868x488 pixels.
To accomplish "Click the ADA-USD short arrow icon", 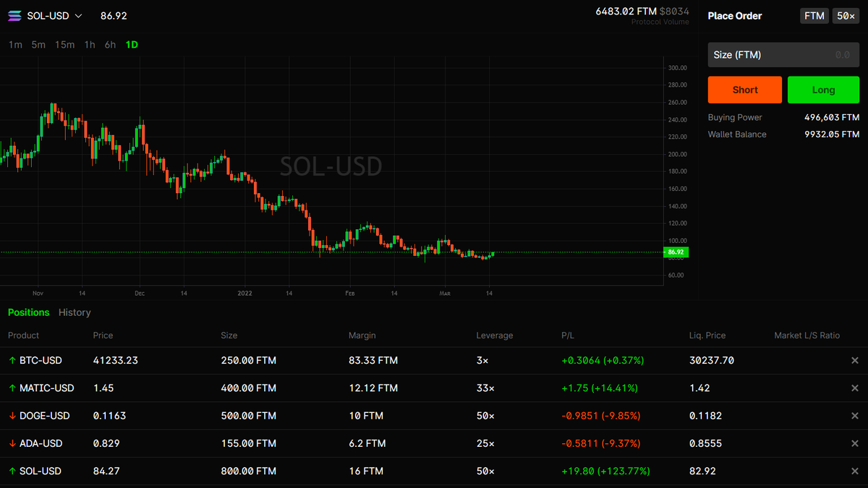I will click(12, 443).
